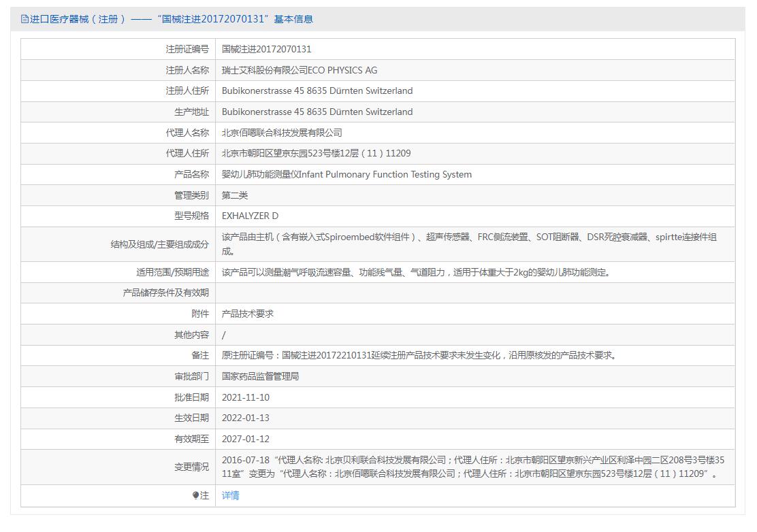Select management category value 第二类

coord(235,195)
